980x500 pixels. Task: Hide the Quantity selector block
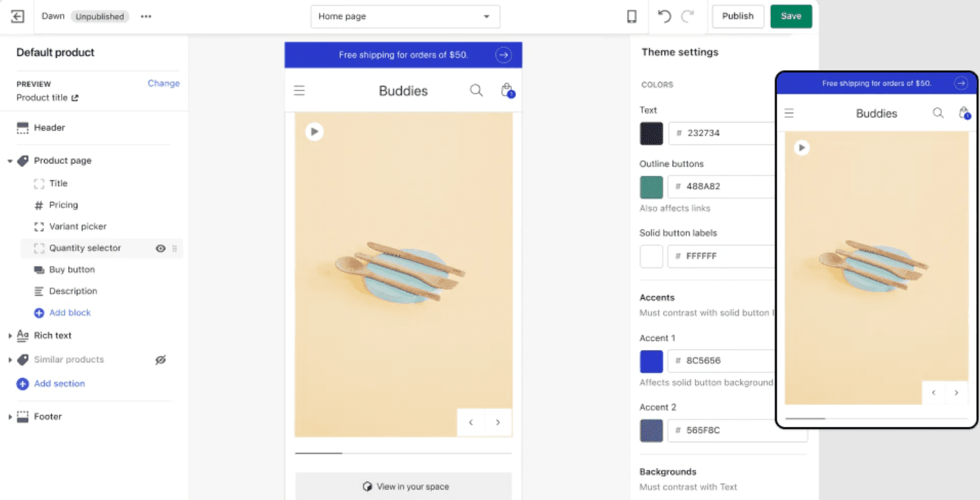click(160, 248)
